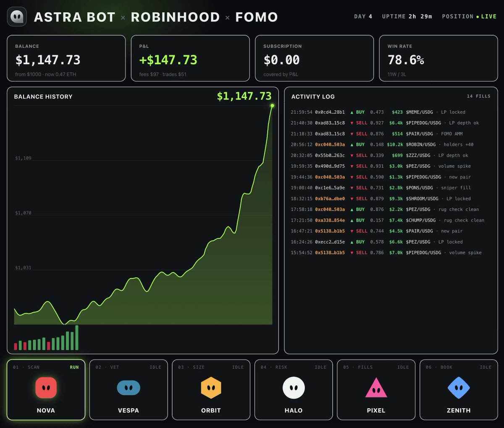Click the 15:54:52 timestamp in log

click(x=302, y=253)
